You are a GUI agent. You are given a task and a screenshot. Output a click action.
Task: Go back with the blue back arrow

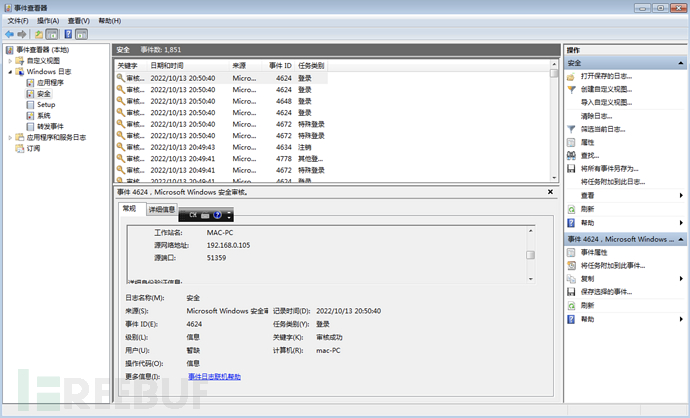tap(9, 34)
